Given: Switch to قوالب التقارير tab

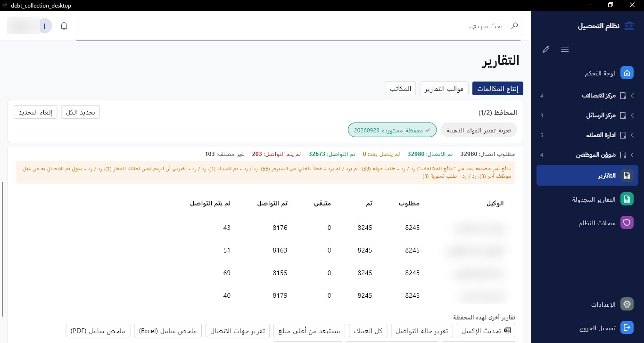Looking at the screenshot, I should point(445,89).
